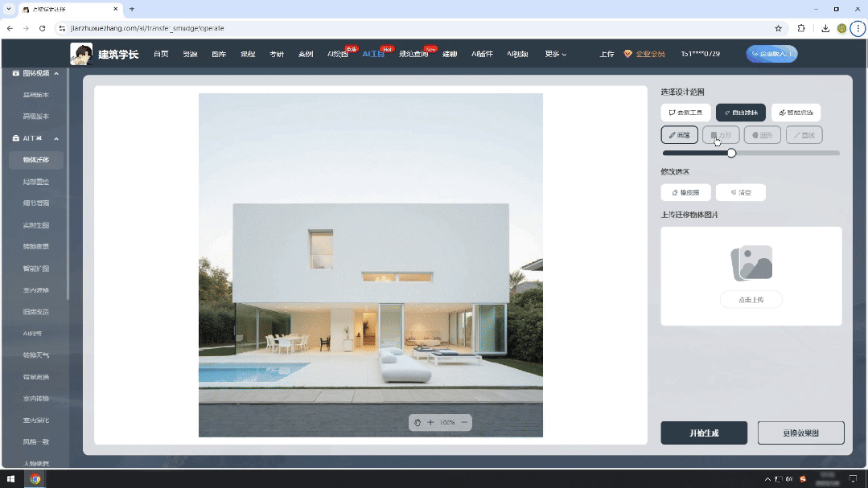868x488 pixels.
Task: Click the 更换效果图 replace image button
Action: pyautogui.click(x=800, y=433)
